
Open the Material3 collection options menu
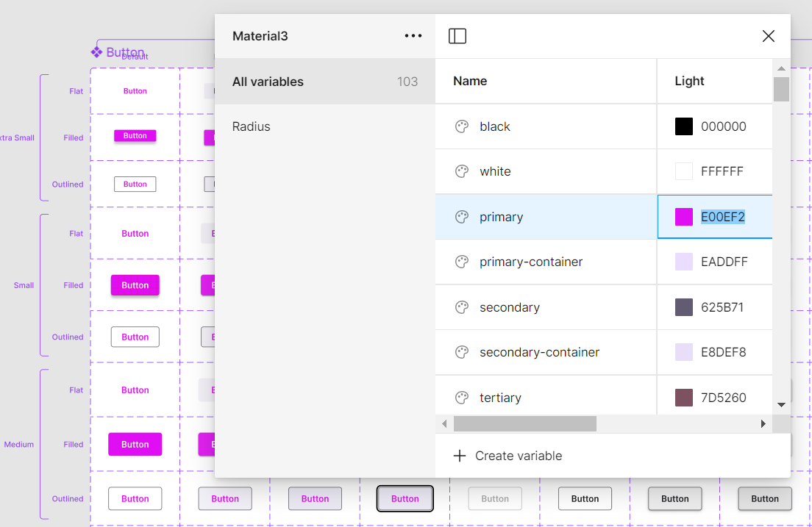[x=413, y=35]
